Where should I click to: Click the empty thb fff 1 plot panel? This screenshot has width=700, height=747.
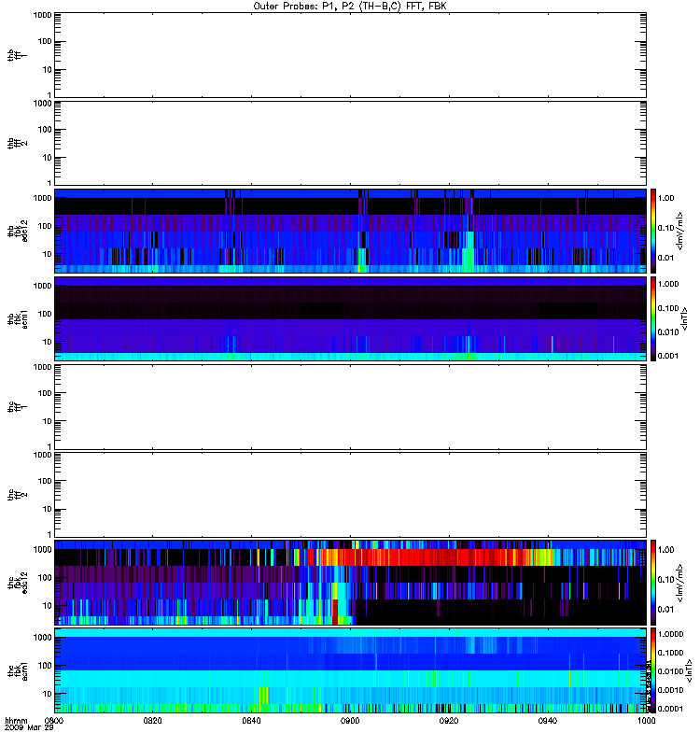(350, 55)
